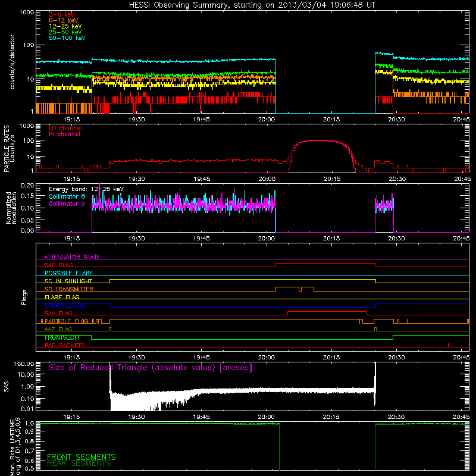476x476 pixels.
Task: Click the 'BAD PACKETS' flag label
Action: tap(65, 345)
